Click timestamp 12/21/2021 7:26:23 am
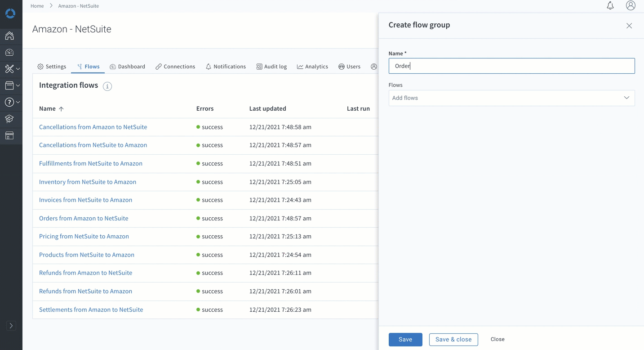The height and width of the screenshot is (350, 644). 280,310
